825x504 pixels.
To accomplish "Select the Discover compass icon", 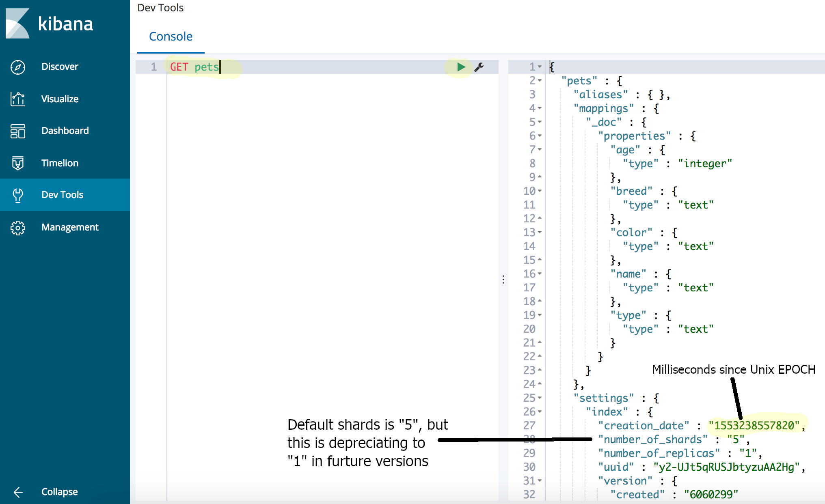I will point(17,67).
